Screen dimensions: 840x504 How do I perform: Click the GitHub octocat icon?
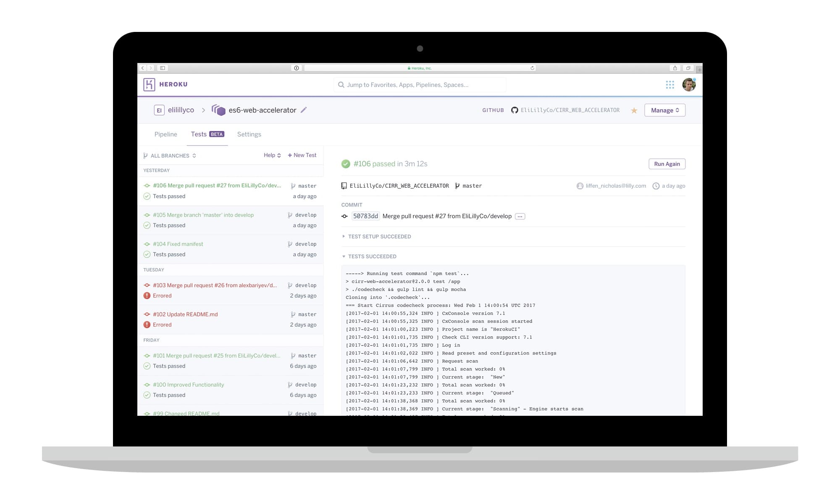coord(514,110)
